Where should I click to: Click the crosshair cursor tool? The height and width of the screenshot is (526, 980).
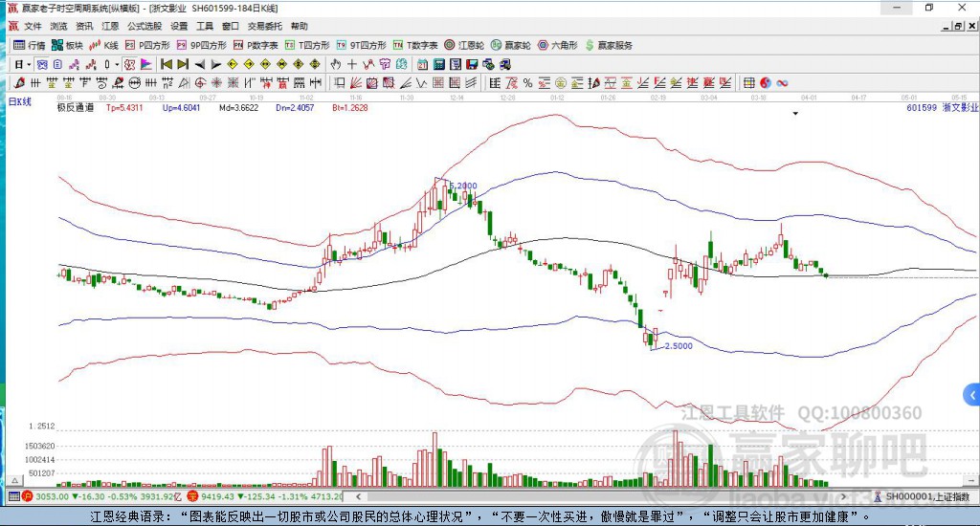352,64
